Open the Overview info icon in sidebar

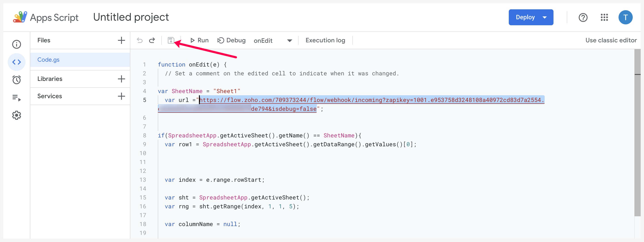(x=17, y=44)
